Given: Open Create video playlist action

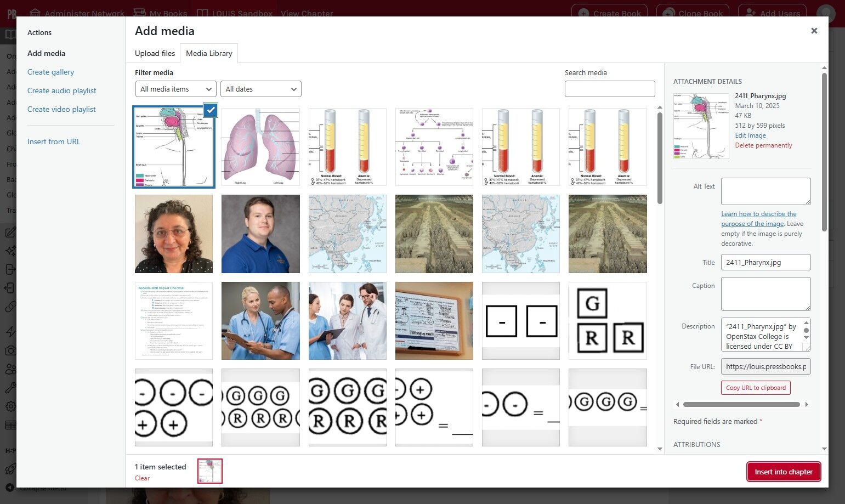Looking at the screenshot, I should (x=61, y=109).
